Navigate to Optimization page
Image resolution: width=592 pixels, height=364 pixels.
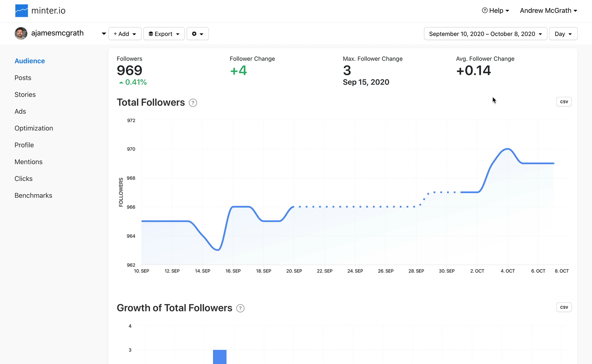point(34,128)
